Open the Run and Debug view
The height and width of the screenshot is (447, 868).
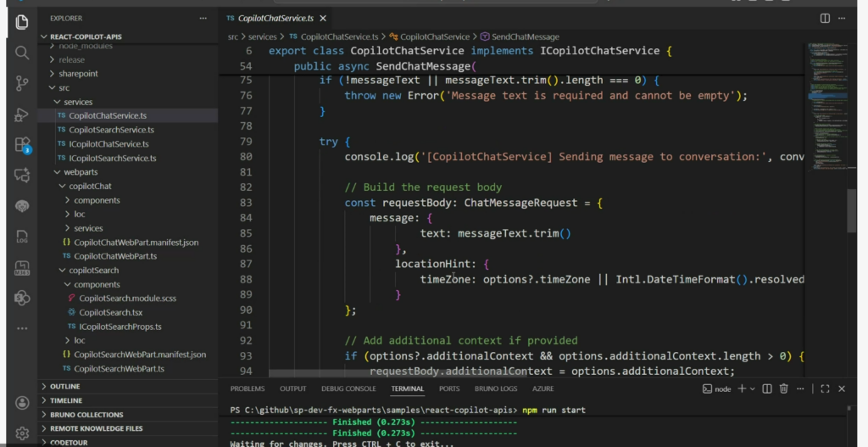click(x=22, y=115)
